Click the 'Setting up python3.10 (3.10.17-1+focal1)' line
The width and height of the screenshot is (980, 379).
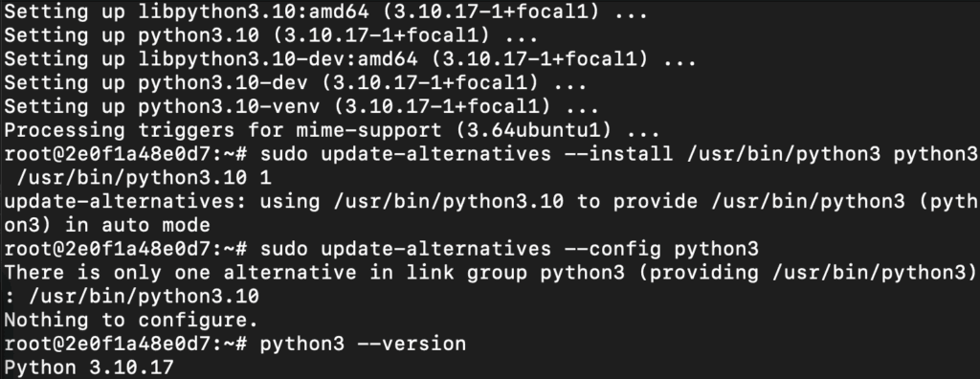(271, 35)
